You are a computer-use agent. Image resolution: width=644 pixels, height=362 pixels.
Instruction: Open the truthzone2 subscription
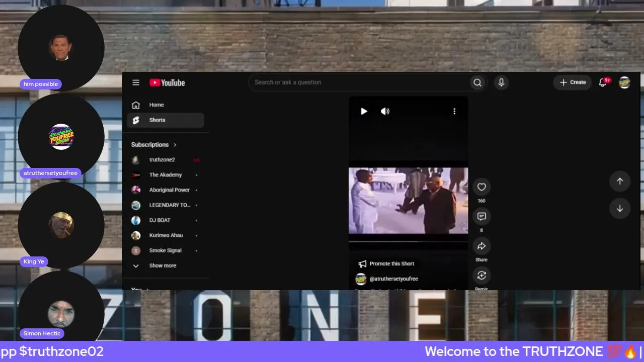pos(166,160)
